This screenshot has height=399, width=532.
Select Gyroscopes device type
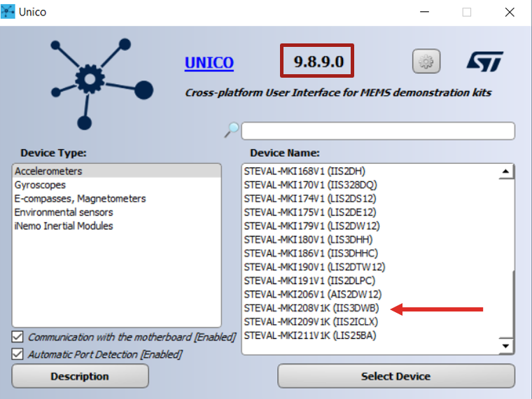click(x=117, y=185)
